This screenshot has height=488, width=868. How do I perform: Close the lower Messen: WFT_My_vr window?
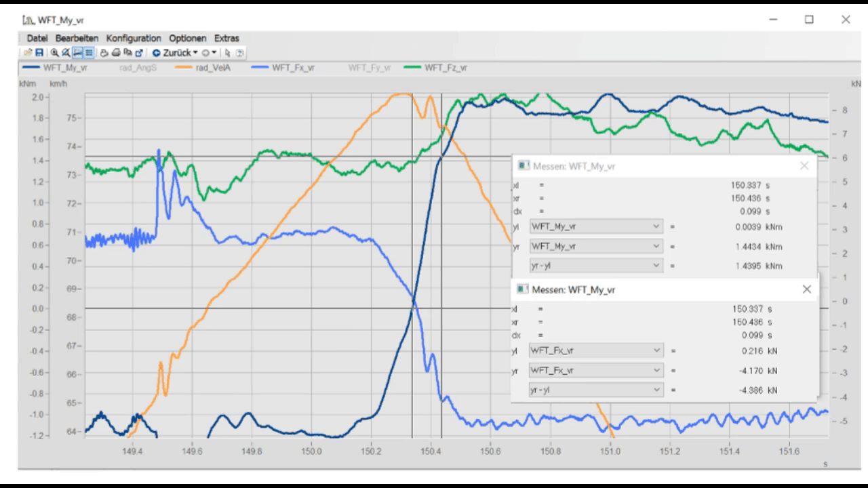click(x=806, y=289)
